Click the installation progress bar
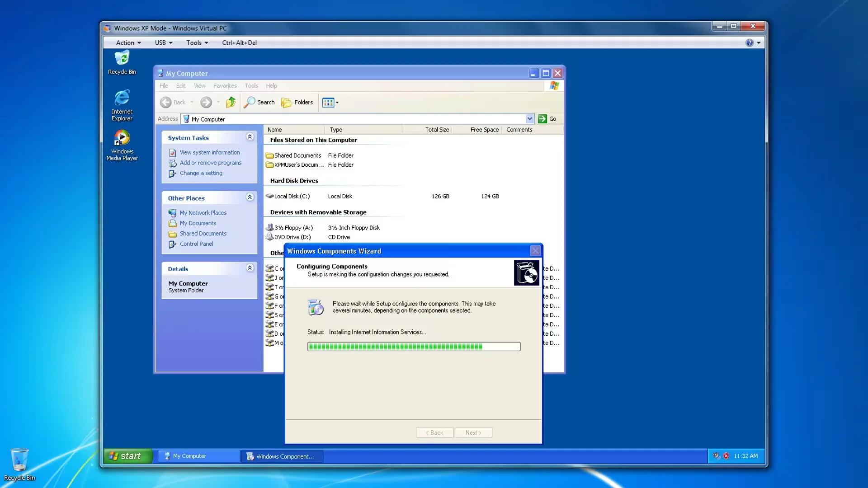Viewport: 868px width, 488px height. point(414,347)
